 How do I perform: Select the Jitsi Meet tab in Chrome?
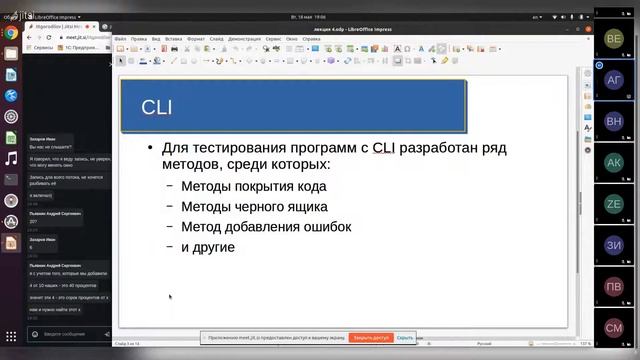point(61,27)
